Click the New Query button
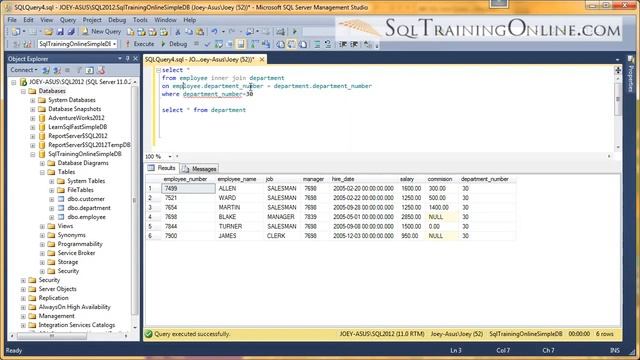640x360 pixels. tap(101, 31)
